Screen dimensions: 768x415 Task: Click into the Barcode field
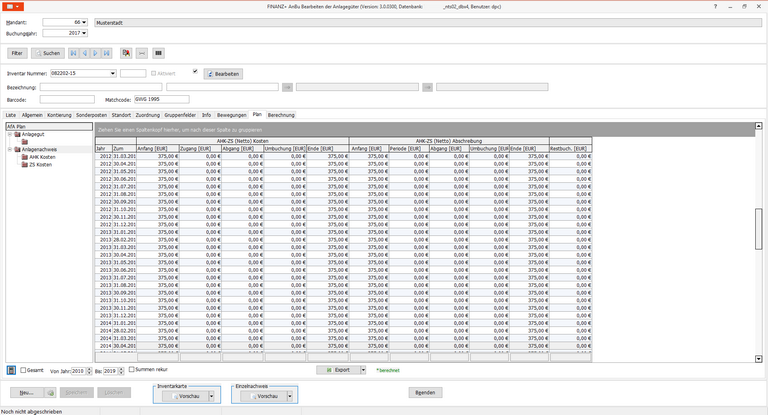click(x=67, y=99)
